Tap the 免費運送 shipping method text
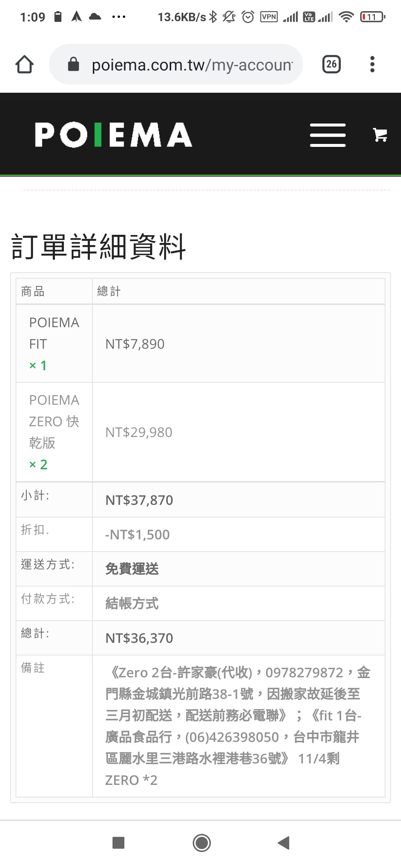This screenshot has width=401, height=868. tap(132, 569)
